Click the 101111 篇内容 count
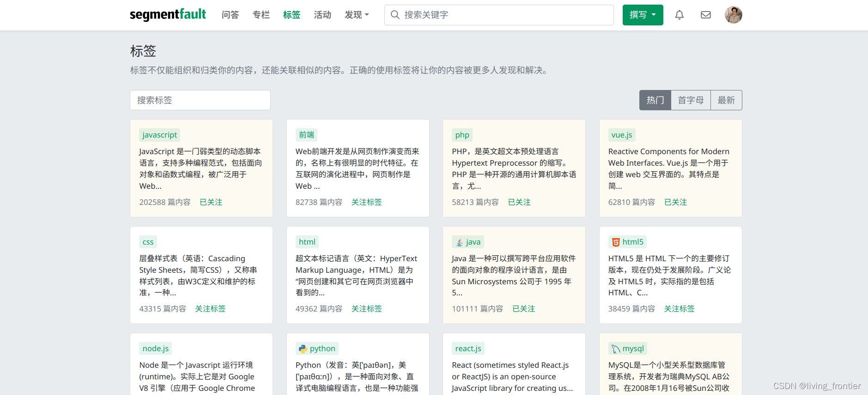This screenshot has height=395, width=868. [477, 309]
